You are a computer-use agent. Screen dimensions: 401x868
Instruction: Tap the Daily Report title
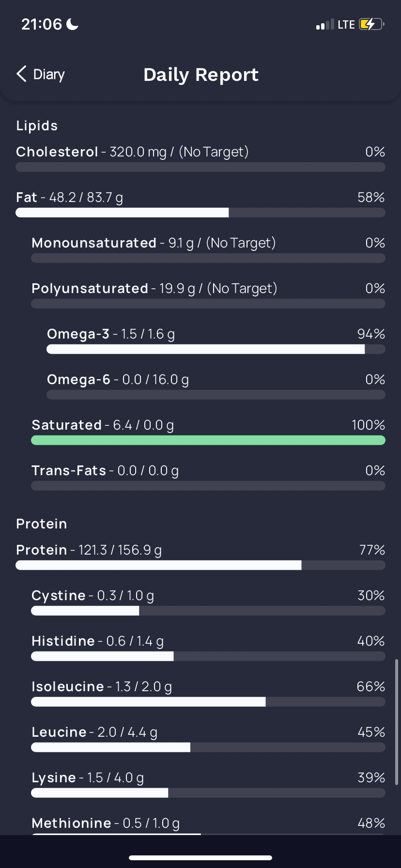point(201,75)
